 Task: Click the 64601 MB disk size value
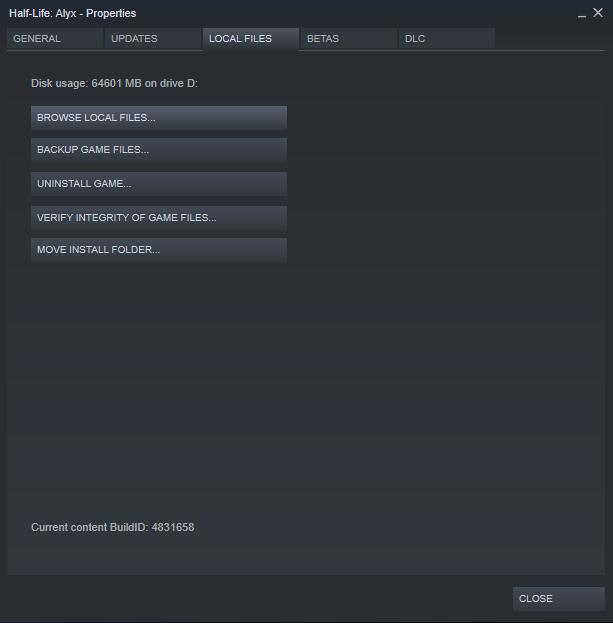pos(116,83)
